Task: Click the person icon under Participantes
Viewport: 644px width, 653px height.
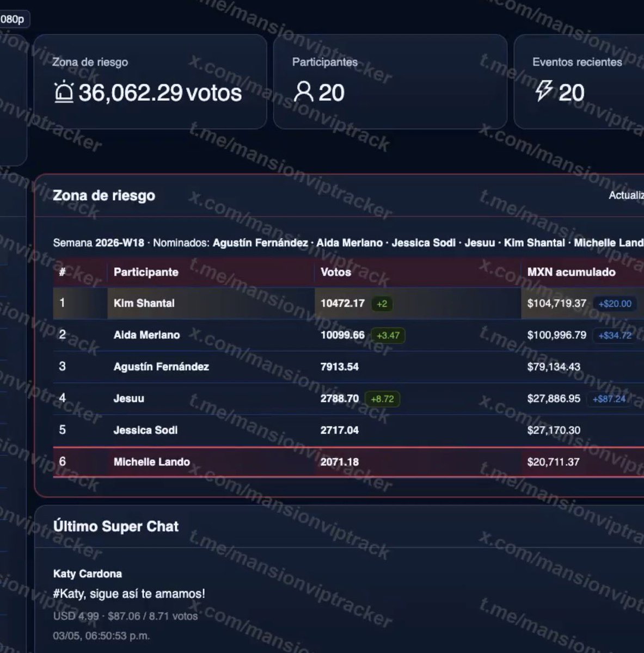Action: pyautogui.click(x=303, y=92)
